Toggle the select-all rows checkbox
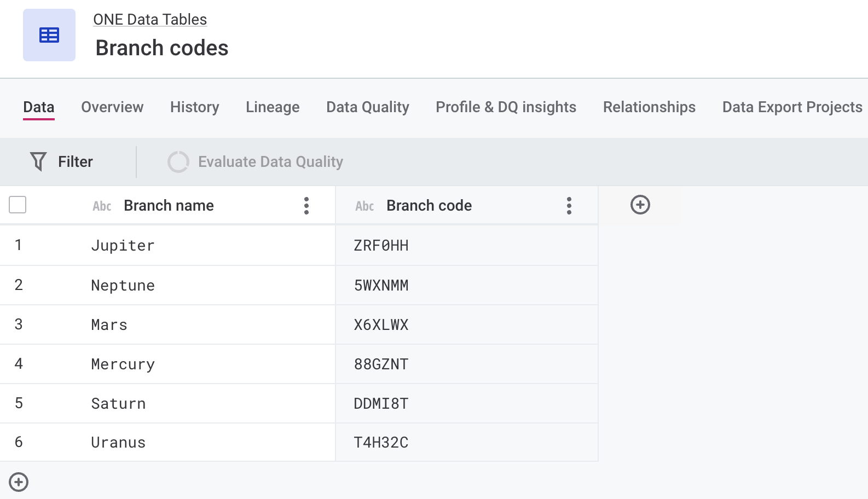This screenshot has height=499, width=868. point(18,205)
